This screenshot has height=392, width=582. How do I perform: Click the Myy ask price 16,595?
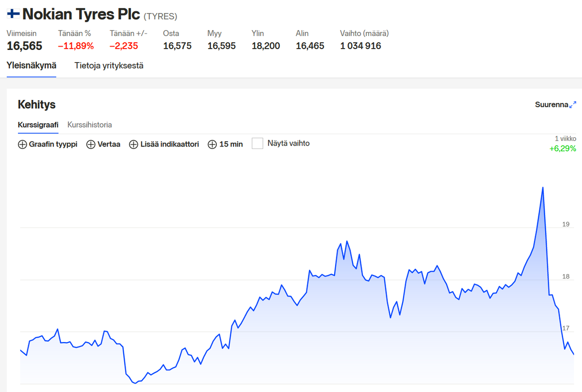tap(222, 46)
